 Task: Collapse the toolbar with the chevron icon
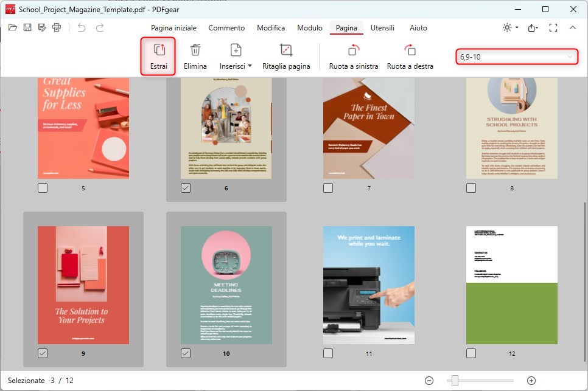click(x=573, y=27)
